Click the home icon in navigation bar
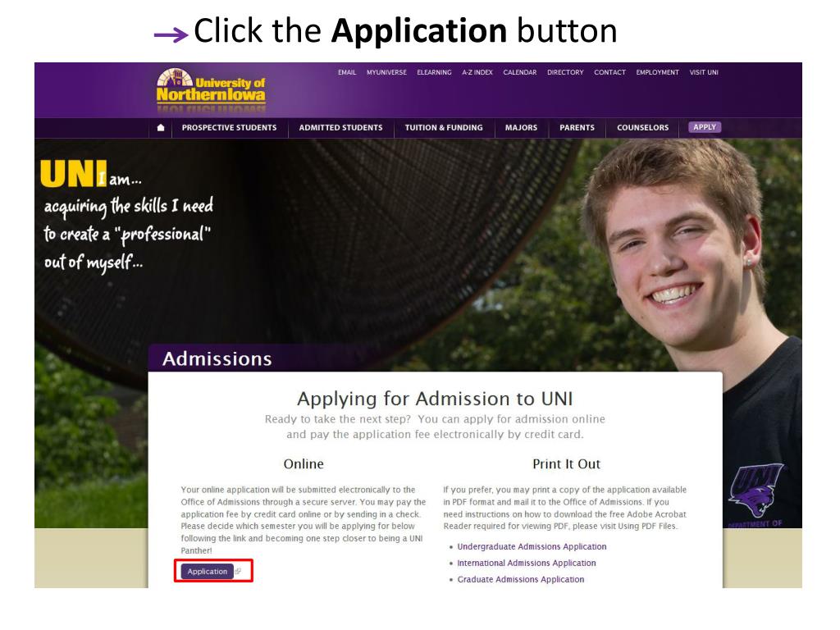This screenshot has width=840, height=630. pos(160,127)
